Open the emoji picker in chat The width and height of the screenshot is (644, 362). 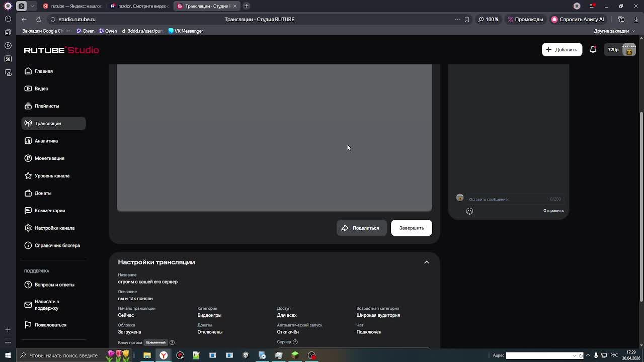tap(469, 211)
